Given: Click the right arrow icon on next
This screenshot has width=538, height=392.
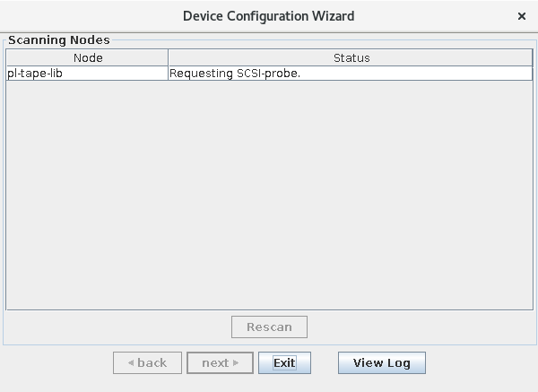Looking at the screenshot, I should click(x=236, y=363).
